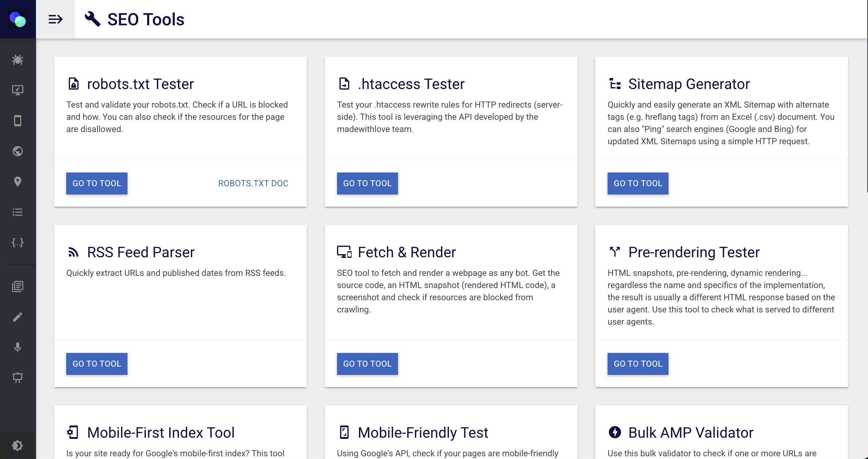The height and width of the screenshot is (459, 868).
Task: Click the spider bug icon in sidebar
Action: (x=17, y=60)
